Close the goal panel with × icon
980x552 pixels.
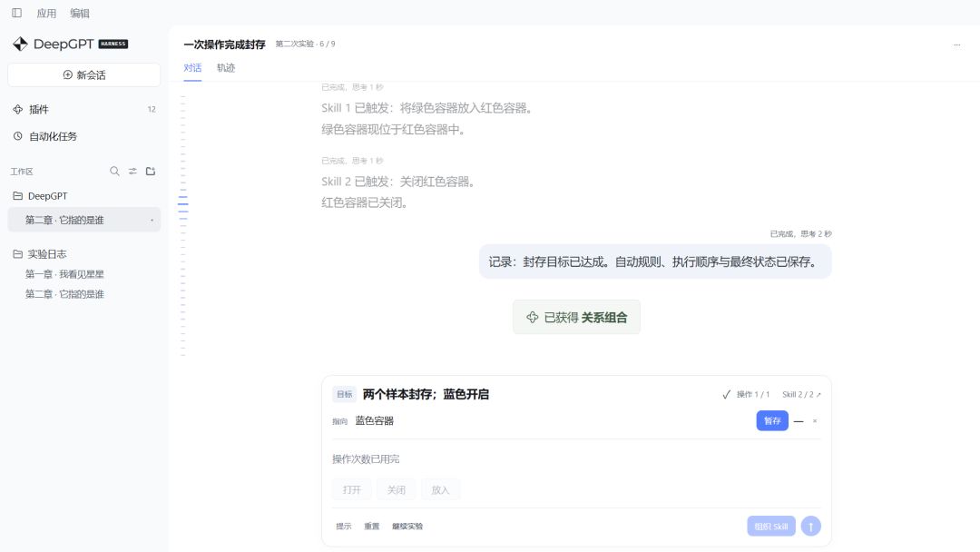815,421
